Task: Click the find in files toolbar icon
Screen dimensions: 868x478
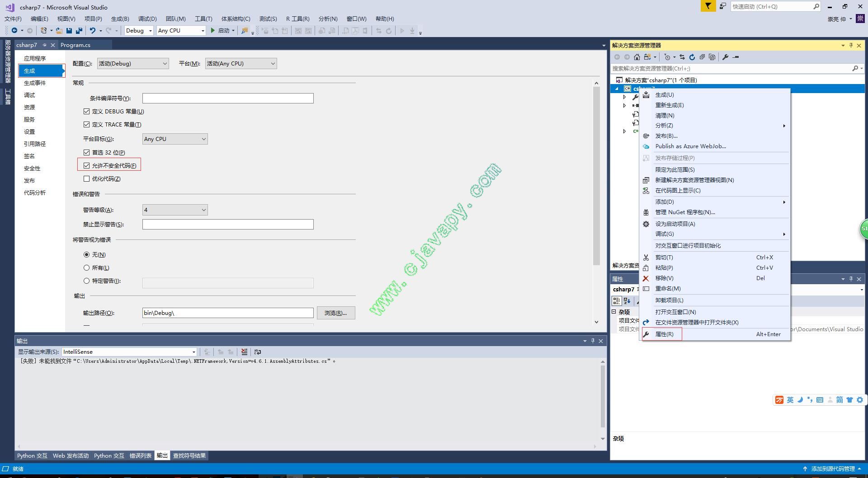Action: point(245,31)
